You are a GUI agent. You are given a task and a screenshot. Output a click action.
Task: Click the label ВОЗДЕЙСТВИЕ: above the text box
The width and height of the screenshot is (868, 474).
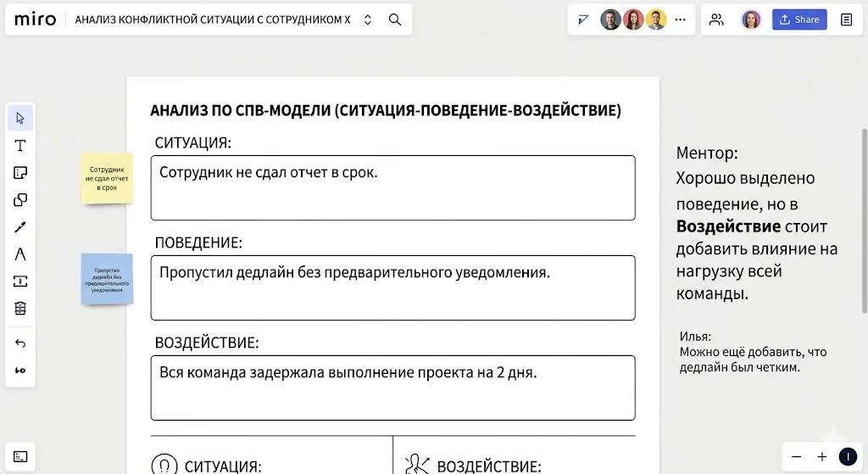[x=207, y=343]
